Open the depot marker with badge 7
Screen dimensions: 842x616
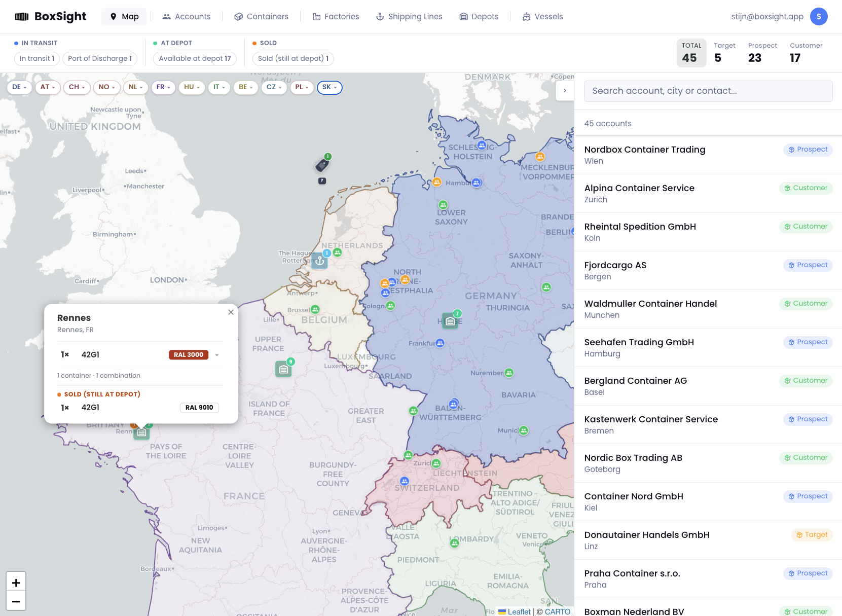[x=450, y=321]
